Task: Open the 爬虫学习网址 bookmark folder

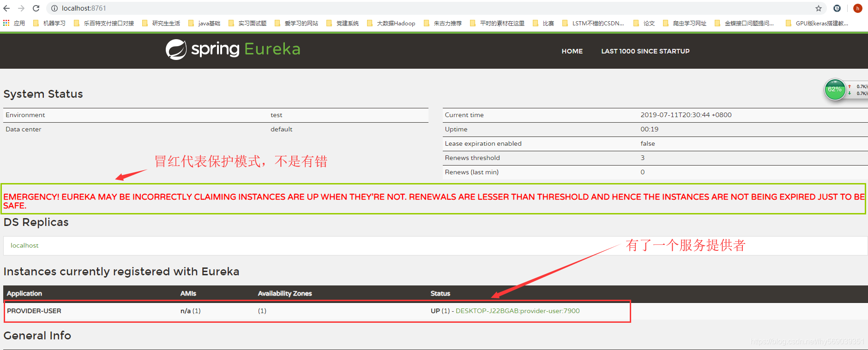Action: 685,23
